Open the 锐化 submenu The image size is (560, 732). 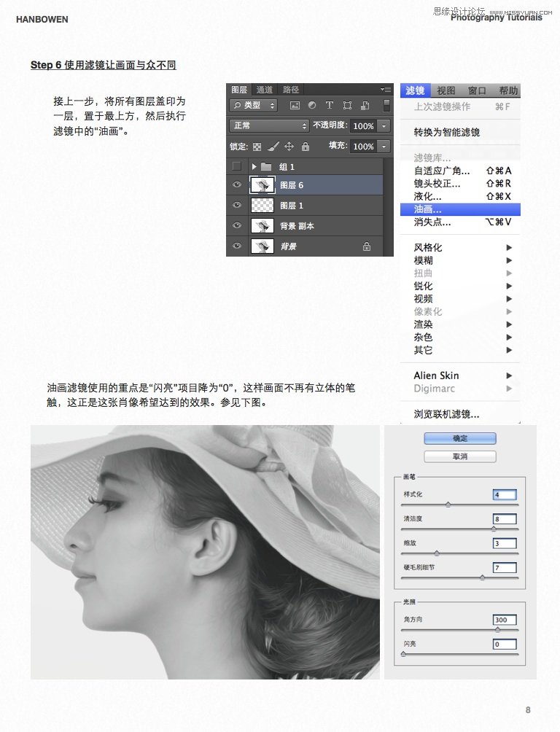(x=460, y=286)
